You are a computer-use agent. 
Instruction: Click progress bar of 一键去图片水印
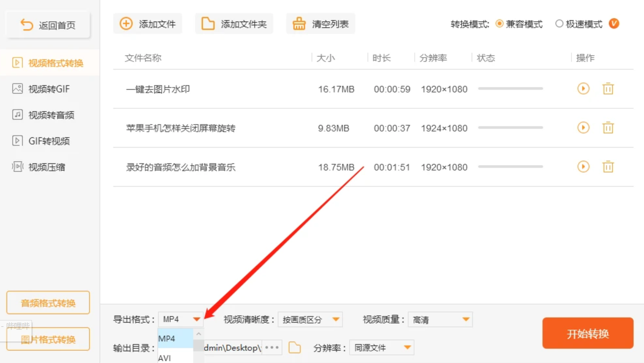coord(510,88)
